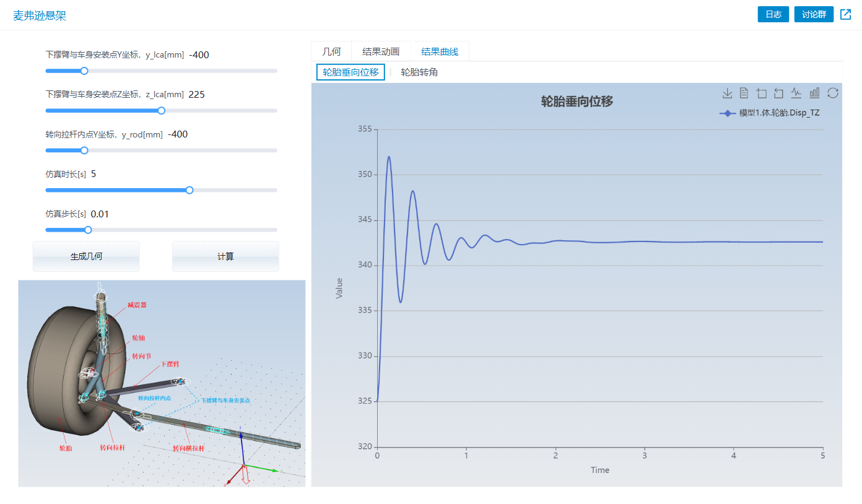Open the 日志 log panel
The image size is (862, 504).
click(773, 14)
